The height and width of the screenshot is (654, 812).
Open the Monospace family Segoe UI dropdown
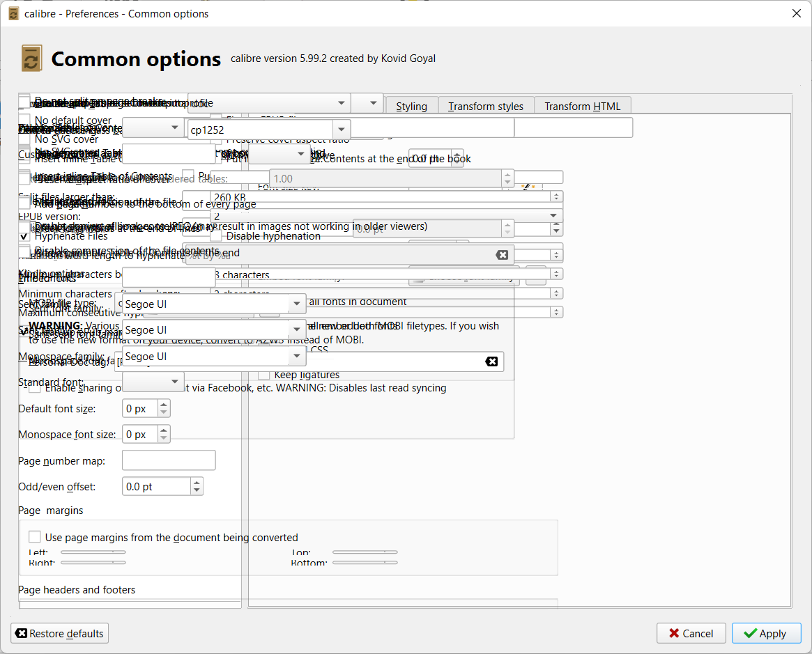(x=297, y=356)
